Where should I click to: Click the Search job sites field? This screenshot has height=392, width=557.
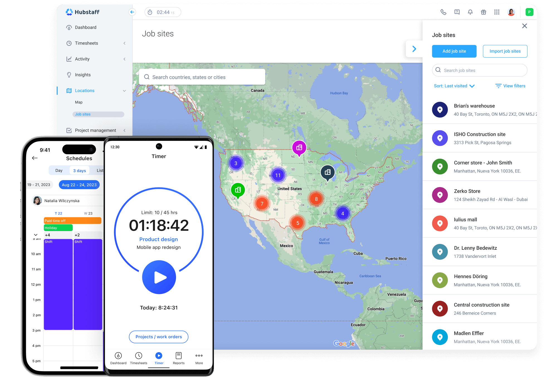click(x=480, y=70)
